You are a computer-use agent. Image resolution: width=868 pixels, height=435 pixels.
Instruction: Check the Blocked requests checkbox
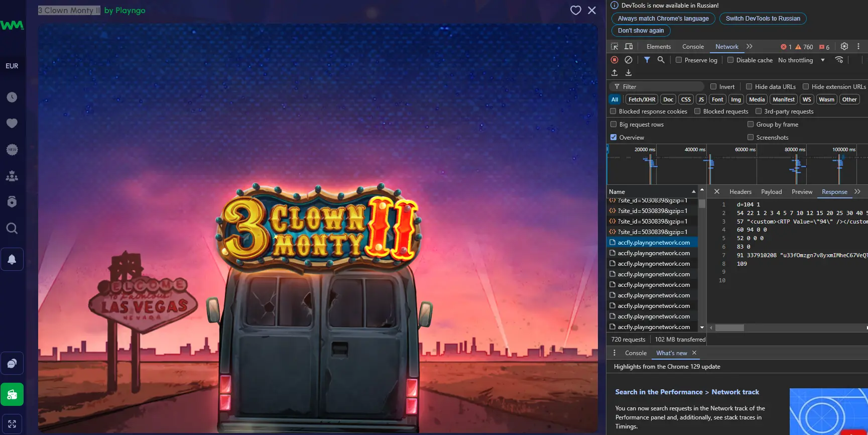click(697, 111)
